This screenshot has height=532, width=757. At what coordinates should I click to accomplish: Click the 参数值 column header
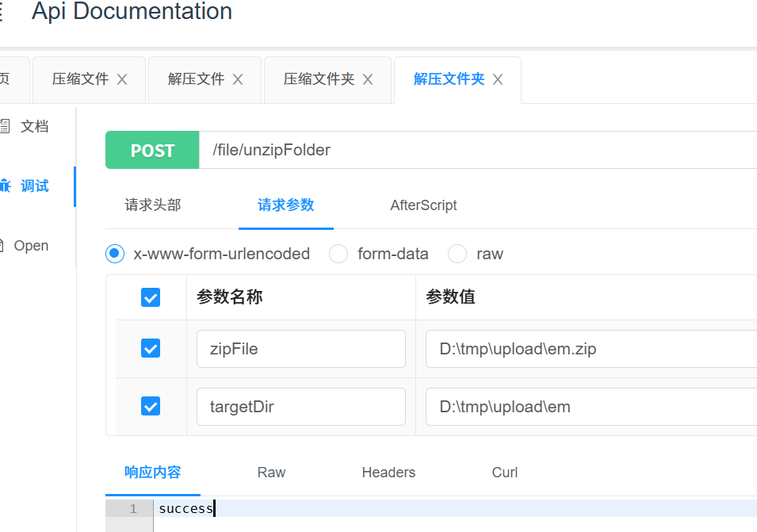pos(450,297)
